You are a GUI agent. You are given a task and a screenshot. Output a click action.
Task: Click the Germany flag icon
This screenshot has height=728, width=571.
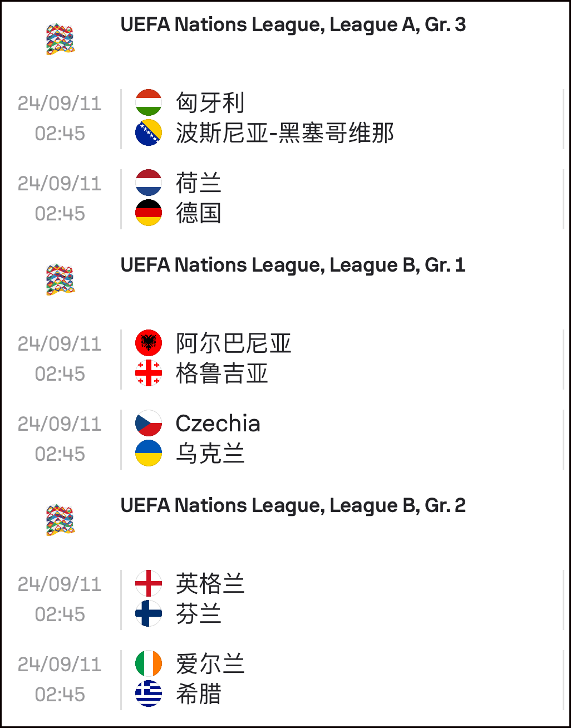pos(149,213)
